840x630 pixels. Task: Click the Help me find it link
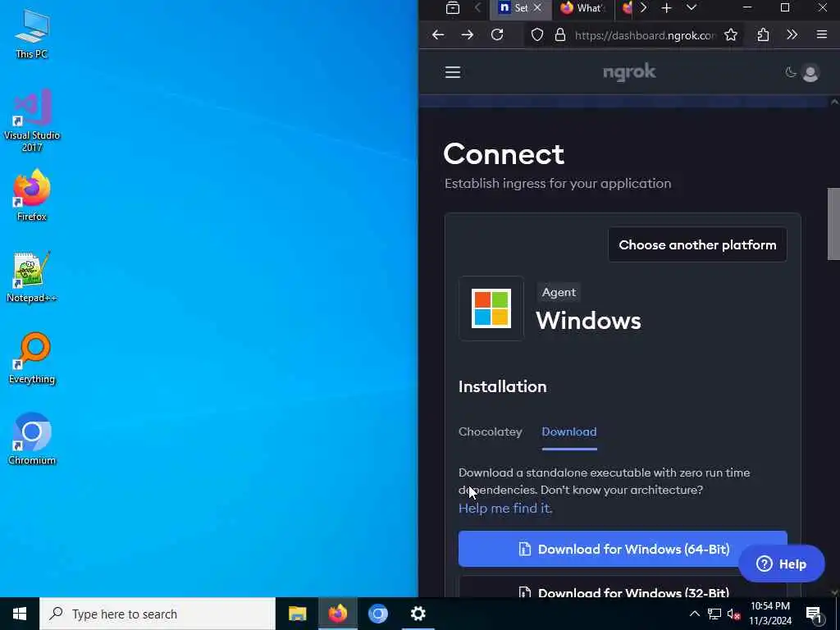pos(505,508)
